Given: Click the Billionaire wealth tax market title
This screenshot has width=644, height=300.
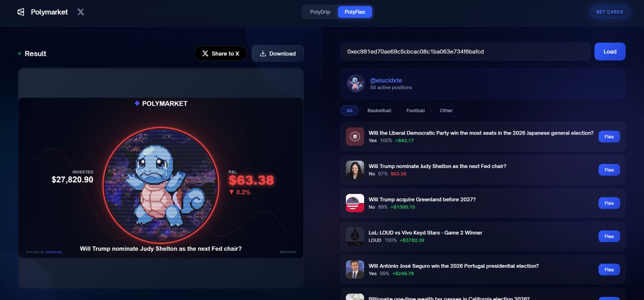Looking at the screenshot, I should pos(449,298).
